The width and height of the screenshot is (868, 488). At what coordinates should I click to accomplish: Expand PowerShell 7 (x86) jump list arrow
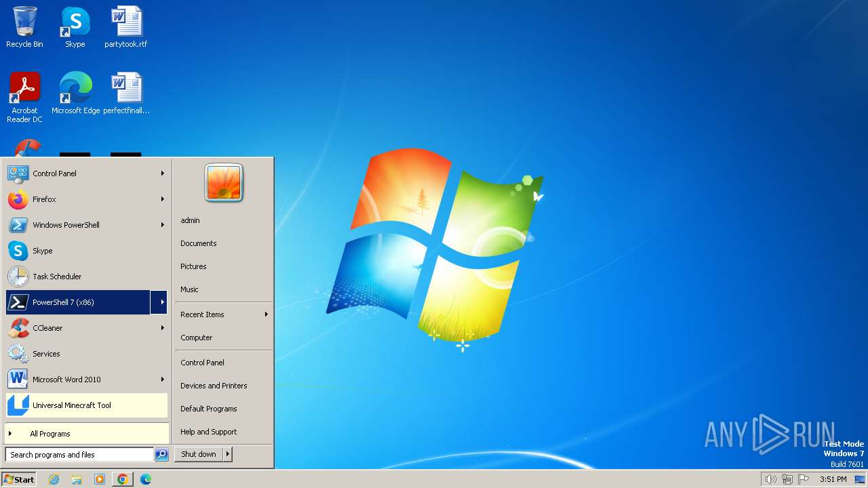[x=159, y=302]
